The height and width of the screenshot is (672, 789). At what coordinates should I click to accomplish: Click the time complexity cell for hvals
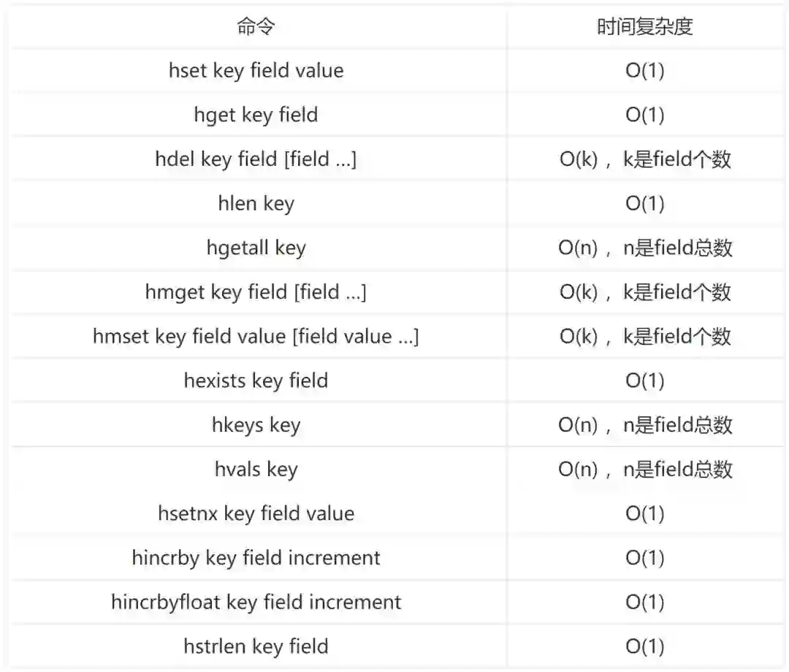[644, 469]
